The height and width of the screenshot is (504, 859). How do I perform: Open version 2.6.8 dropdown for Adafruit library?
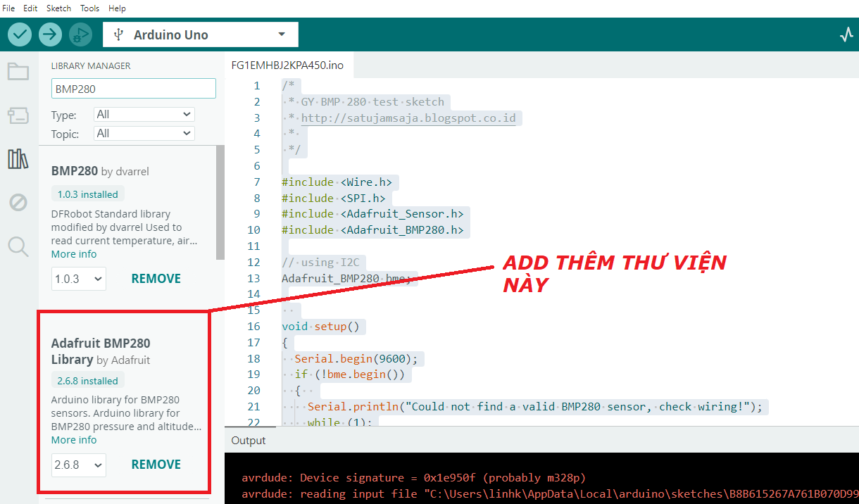click(x=78, y=465)
